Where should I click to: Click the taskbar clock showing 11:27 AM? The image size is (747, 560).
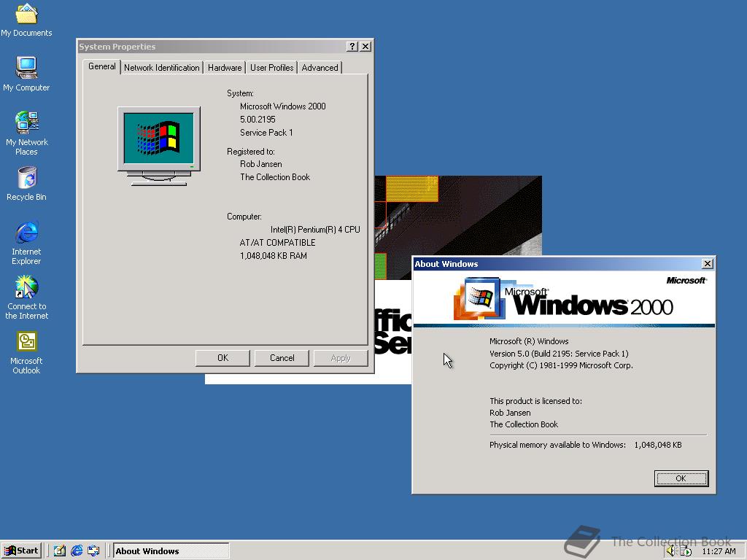point(719,551)
